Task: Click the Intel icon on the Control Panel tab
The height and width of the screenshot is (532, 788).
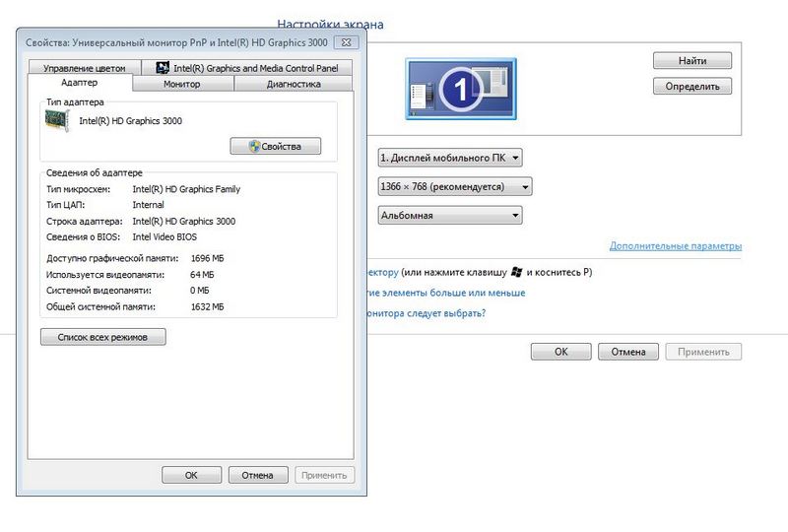Action: coord(164,68)
